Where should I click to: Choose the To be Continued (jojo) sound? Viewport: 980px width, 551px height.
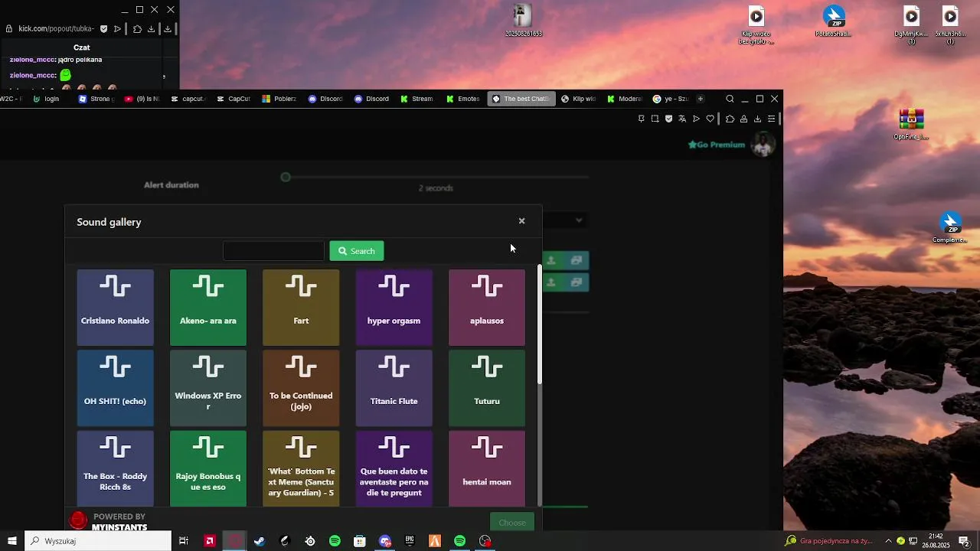301,388
